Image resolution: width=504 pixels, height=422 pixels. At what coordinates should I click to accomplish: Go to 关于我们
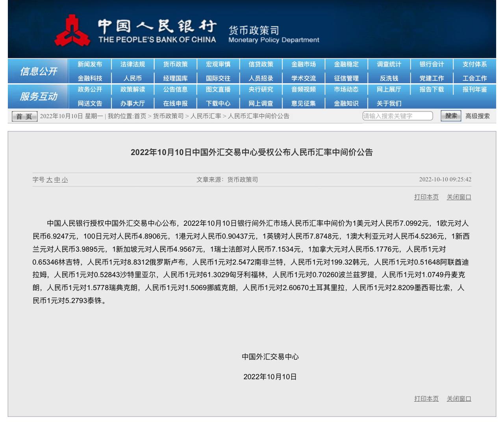389,103
